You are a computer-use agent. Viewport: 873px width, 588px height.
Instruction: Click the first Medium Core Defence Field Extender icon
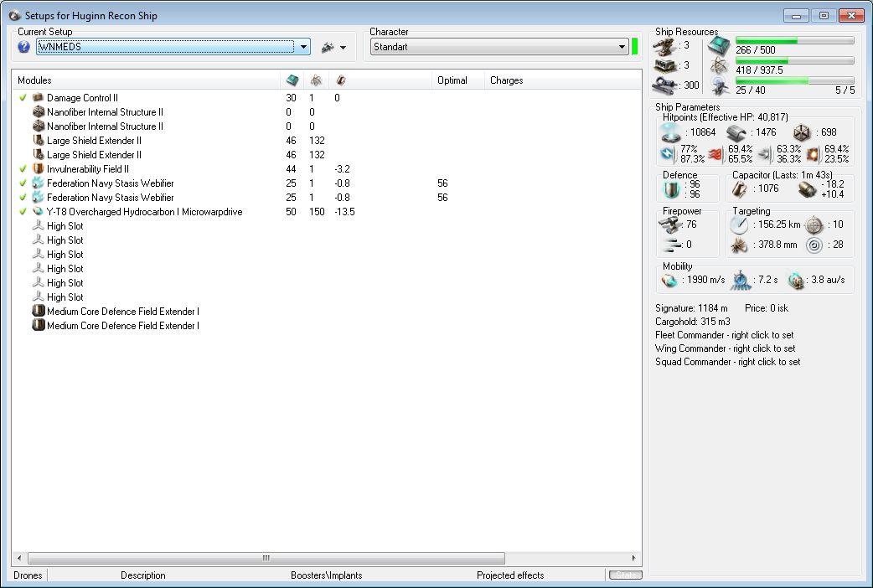(x=39, y=311)
